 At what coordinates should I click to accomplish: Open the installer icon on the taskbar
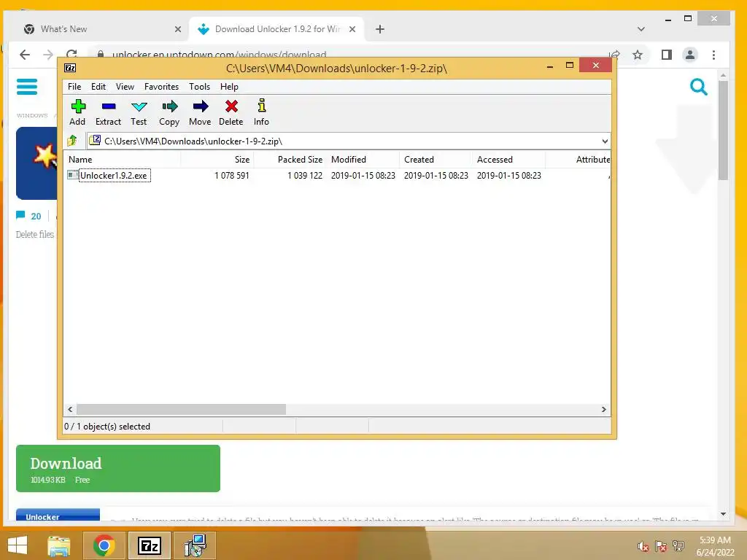pos(195,545)
